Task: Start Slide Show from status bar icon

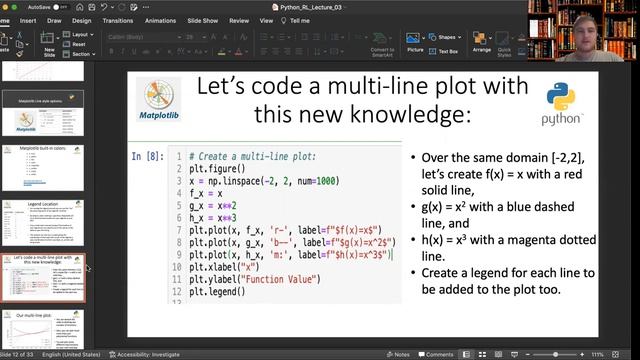Action: (x=514, y=354)
